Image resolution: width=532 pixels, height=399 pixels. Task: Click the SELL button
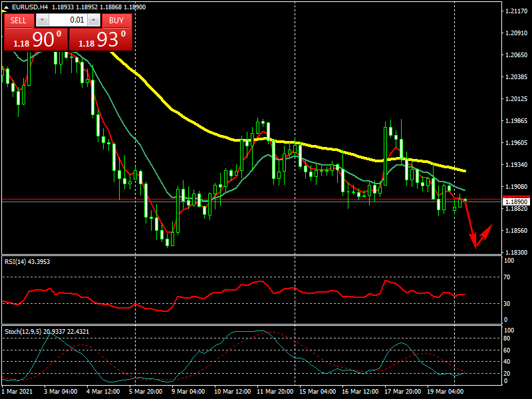point(19,20)
